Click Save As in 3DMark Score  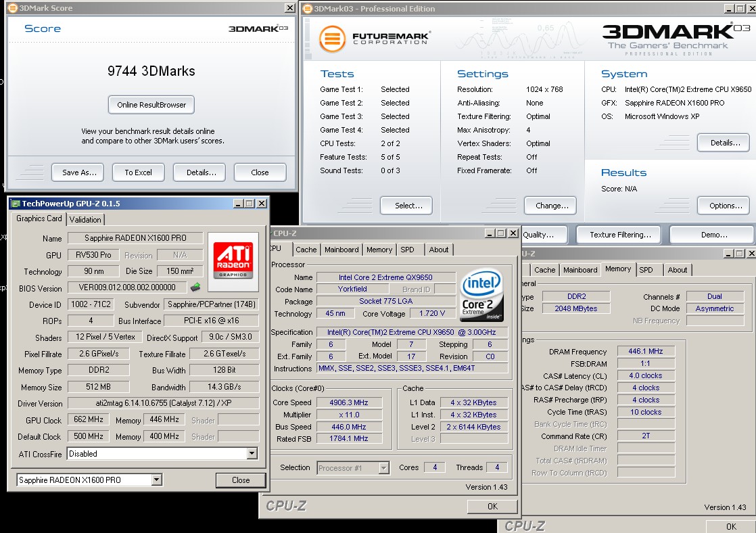coord(78,172)
